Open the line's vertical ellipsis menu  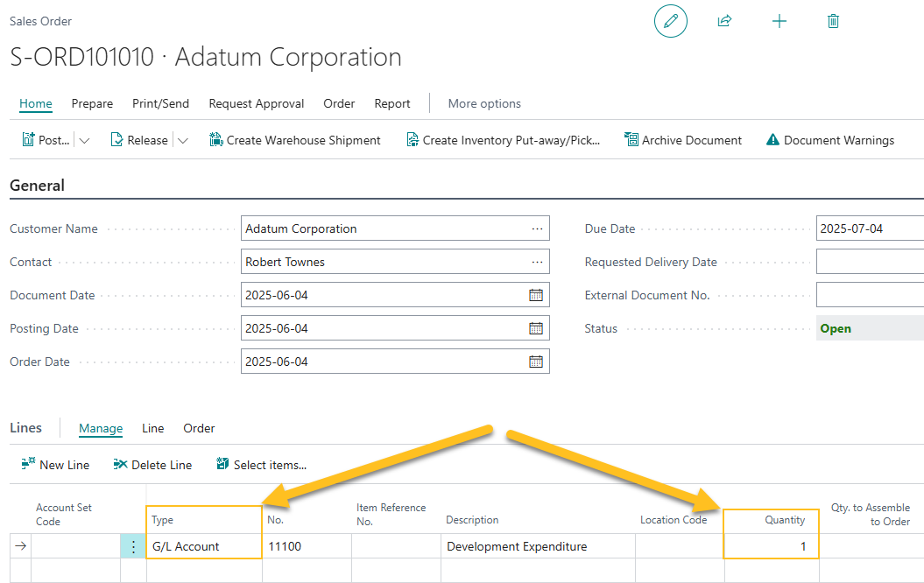[x=133, y=545]
